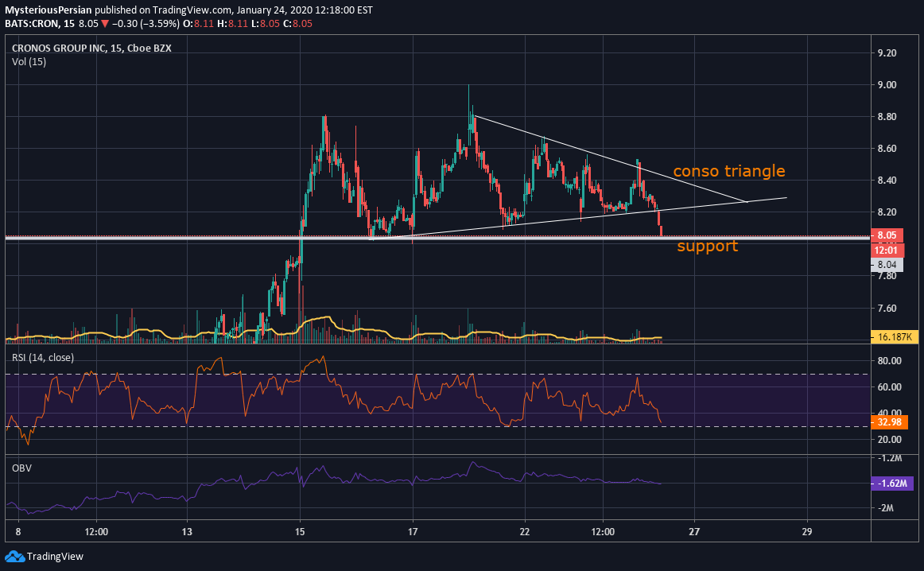The height and width of the screenshot is (571, 924).
Task: Click the 8.40 price axis label
Action: tap(887, 181)
